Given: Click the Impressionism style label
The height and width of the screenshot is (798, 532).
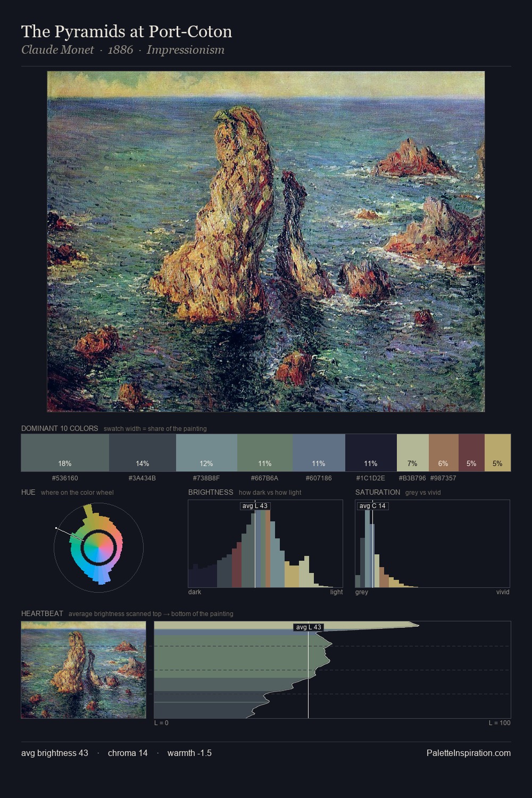Looking at the screenshot, I should [x=186, y=50].
